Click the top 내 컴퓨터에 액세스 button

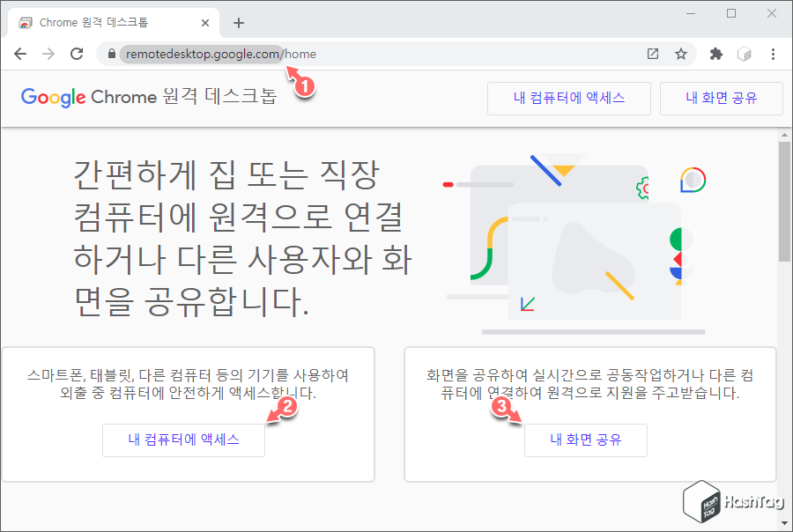click(568, 98)
